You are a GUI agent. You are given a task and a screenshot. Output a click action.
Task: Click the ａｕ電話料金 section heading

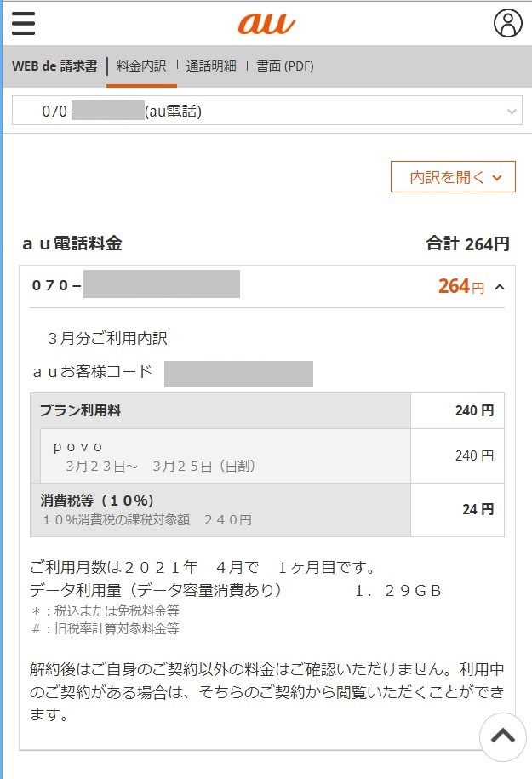(x=72, y=244)
